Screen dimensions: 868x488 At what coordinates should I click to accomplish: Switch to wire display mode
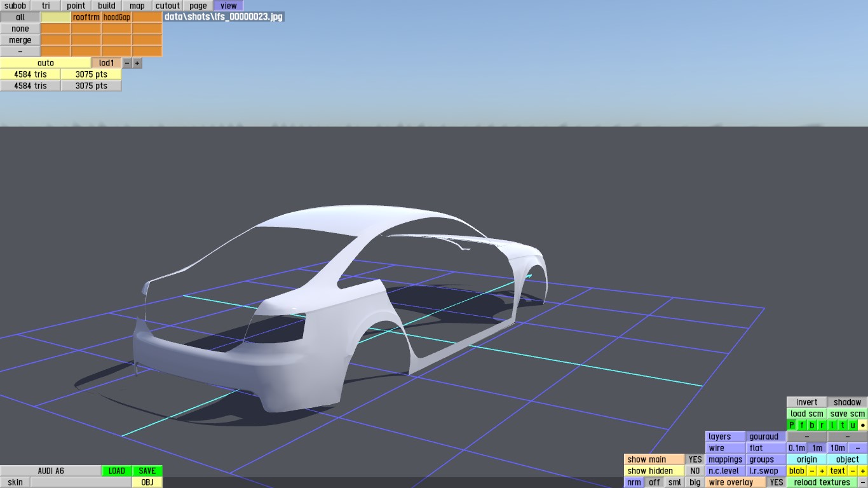(726, 448)
